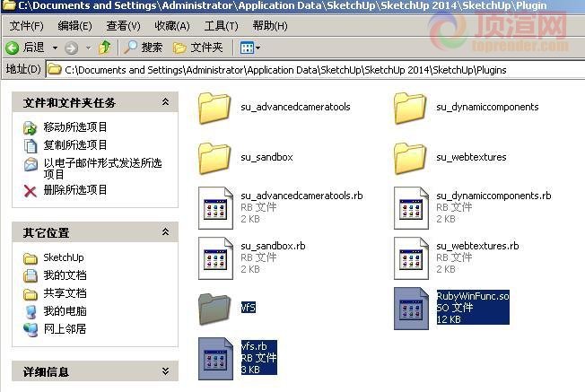This screenshot has height=392, width=585.
Task: Select su_webtextures.rb file icon
Action: [411, 258]
